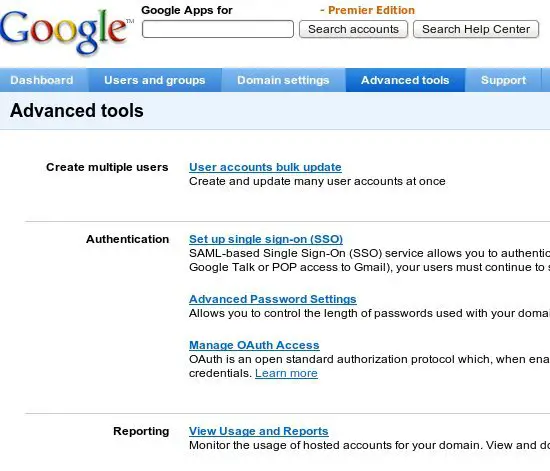Switch to Users and groups tab
This screenshot has width=550, height=471.
point(155,80)
